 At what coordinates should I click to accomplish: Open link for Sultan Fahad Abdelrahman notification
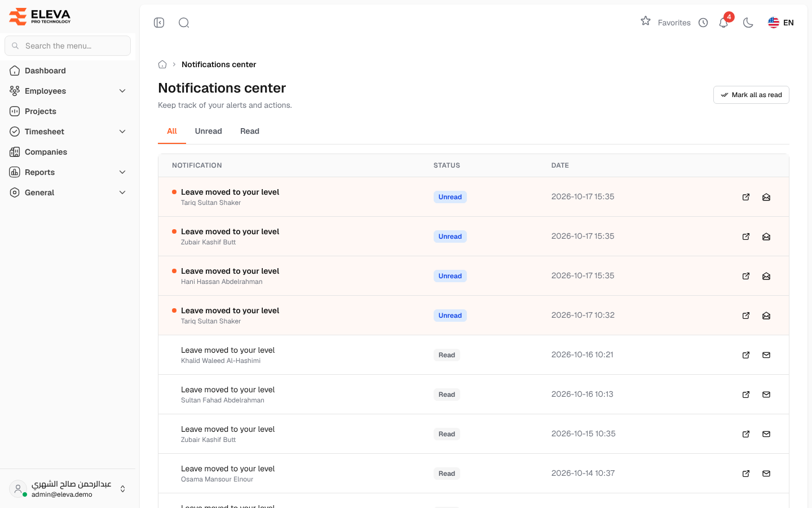pyautogui.click(x=746, y=395)
